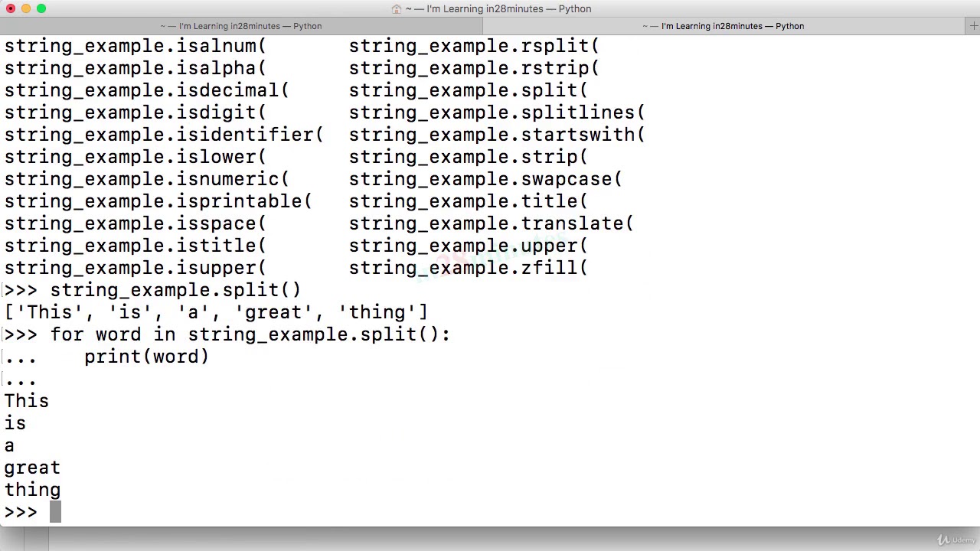
Task: Select the right Python terminal tab
Action: (x=724, y=26)
